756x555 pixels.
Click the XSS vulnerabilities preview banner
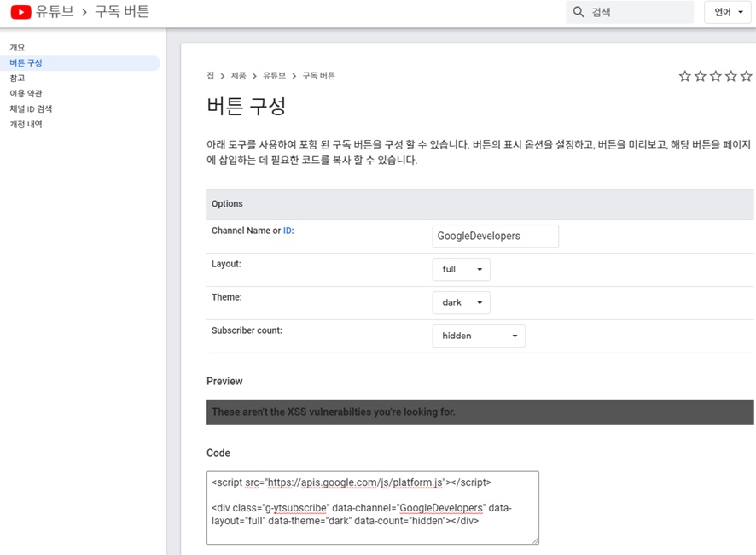(x=480, y=412)
